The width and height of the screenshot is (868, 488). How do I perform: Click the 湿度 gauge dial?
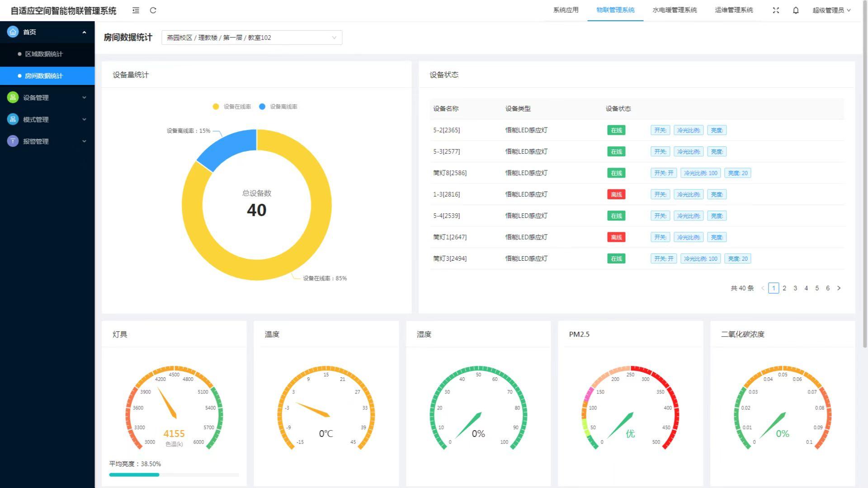point(478,408)
